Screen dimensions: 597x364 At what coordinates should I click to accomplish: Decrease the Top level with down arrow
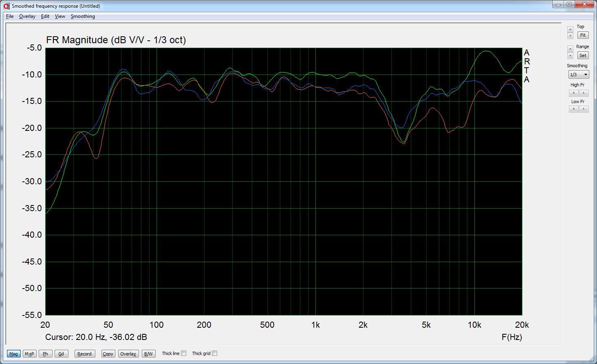(x=570, y=36)
